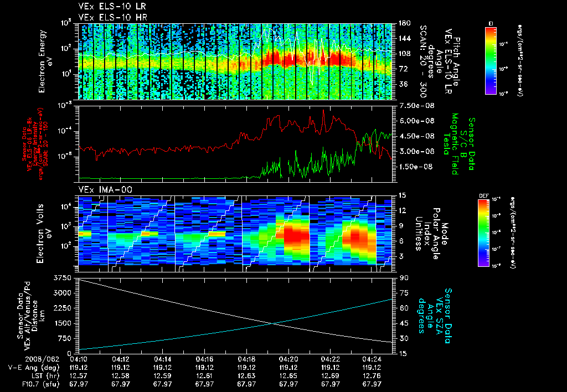
Task: Click the 144 pitch angle tick label
Action: pos(405,39)
